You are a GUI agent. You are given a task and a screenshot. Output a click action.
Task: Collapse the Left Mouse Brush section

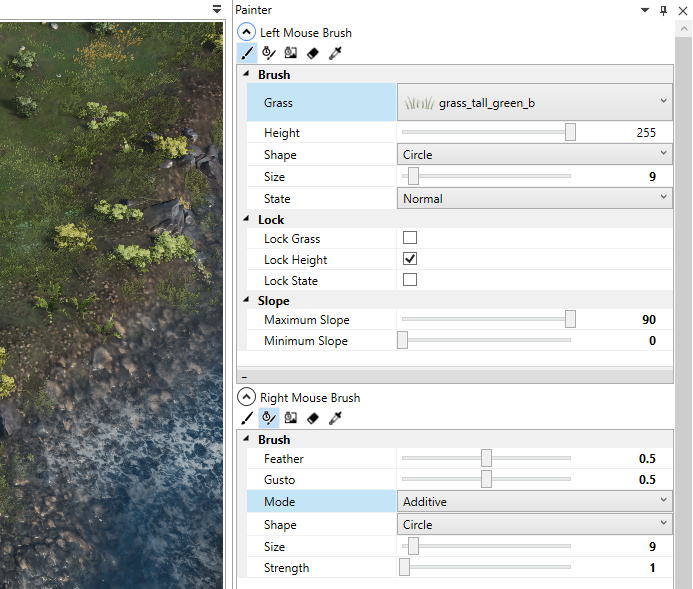coord(246,32)
